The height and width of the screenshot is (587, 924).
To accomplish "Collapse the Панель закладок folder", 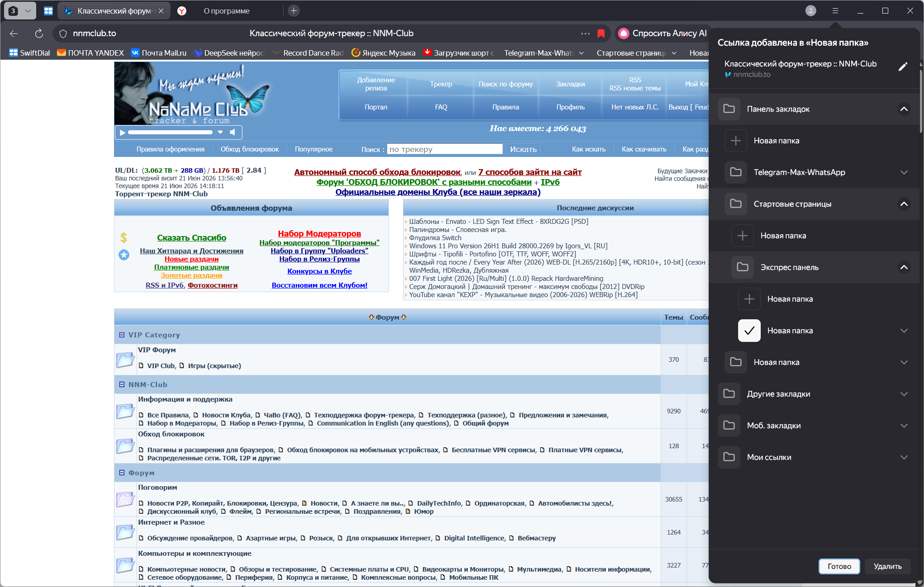I will click(904, 109).
